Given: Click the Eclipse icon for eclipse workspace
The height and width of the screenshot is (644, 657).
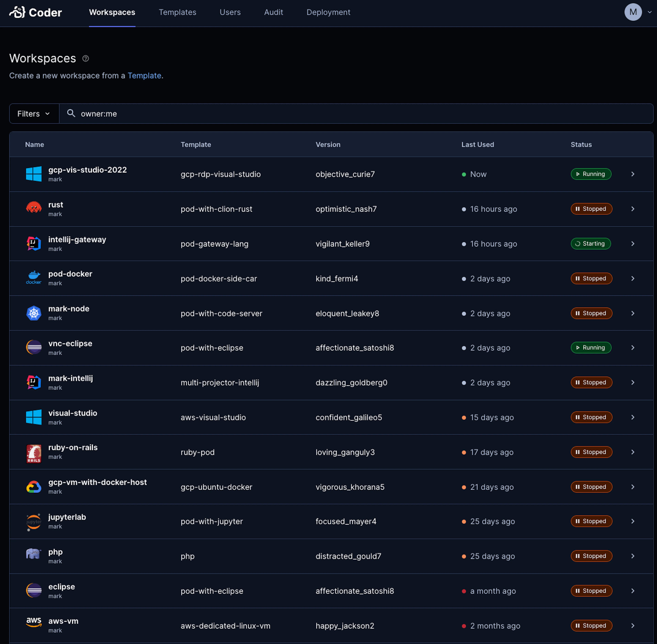Looking at the screenshot, I should (x=34, y=590).
